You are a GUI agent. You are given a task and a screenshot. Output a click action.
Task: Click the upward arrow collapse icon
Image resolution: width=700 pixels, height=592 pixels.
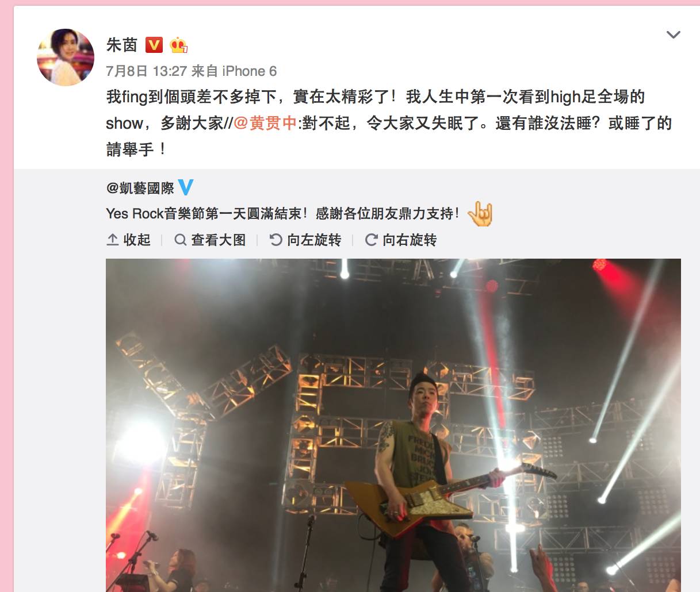(x=113, y=240)
